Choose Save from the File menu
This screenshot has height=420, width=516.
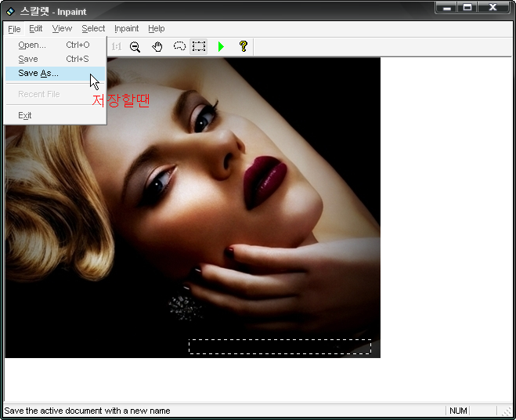pos(28,59)
